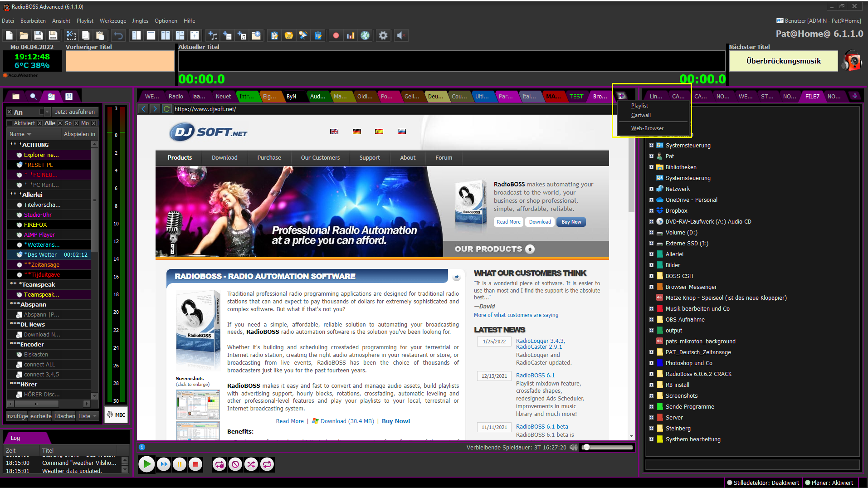This screenshot has width=868, height=488.
Task: Click the blue info icon above player
Action: [142, 447]
